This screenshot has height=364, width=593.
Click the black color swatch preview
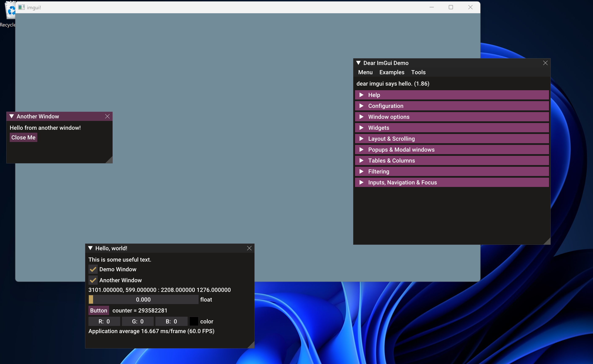pos(194,321)
